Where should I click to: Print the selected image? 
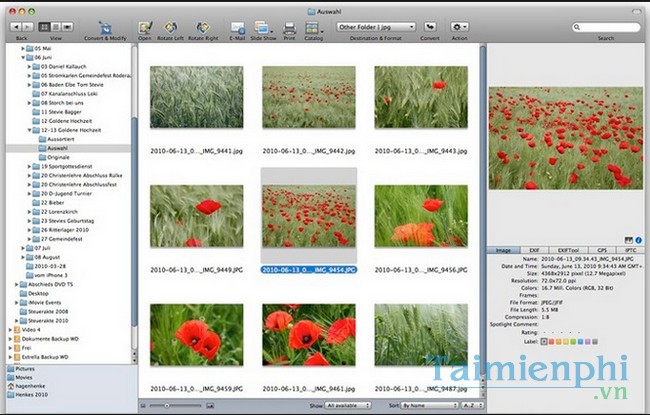coord(289,28)
